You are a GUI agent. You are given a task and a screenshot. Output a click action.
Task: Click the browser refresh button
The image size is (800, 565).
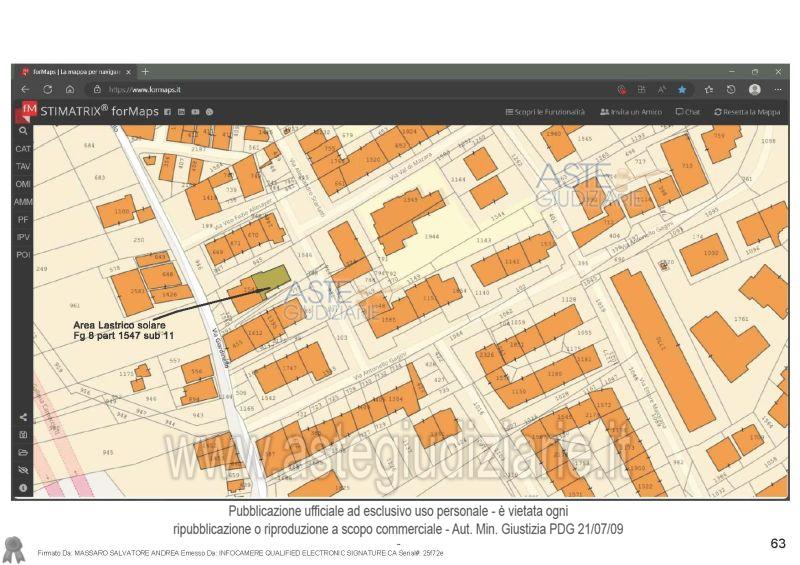click(47, 89)
